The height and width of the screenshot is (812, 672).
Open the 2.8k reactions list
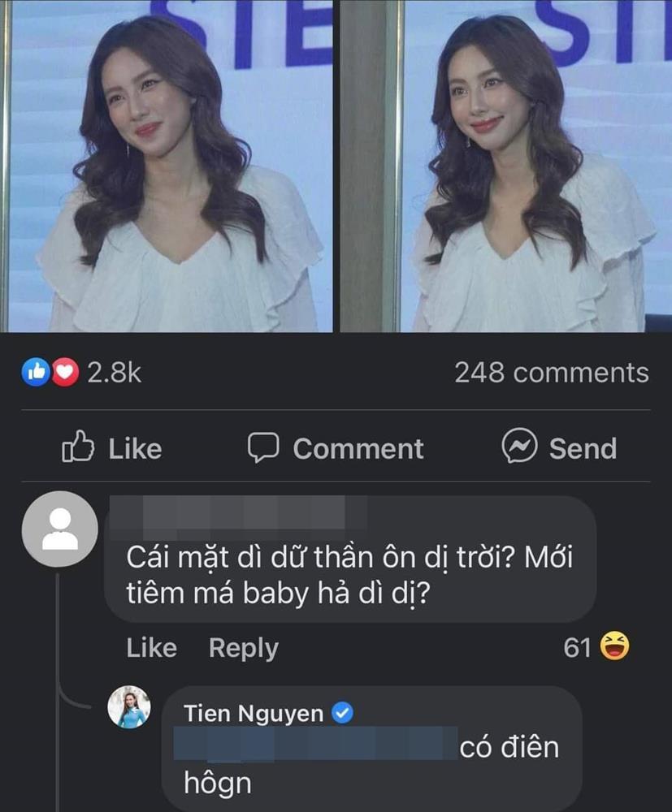(114, 373)
